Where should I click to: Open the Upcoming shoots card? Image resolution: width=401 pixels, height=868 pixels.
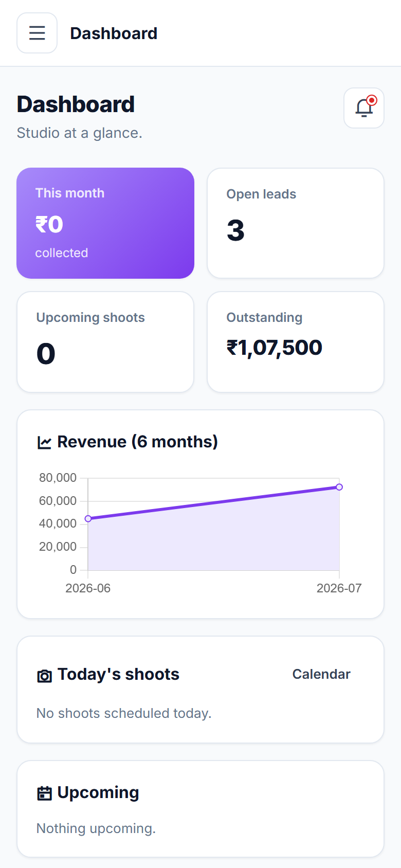pyautogui.click(x=105, y=342)
